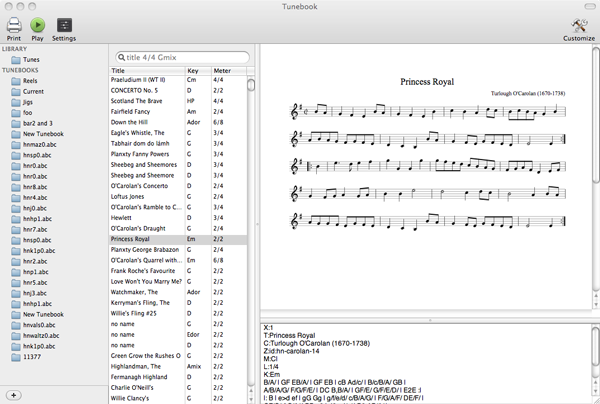Click the toolbar toggle pill in title bar
The width and height of the screenshot is (600, 404).
(590, 6)
